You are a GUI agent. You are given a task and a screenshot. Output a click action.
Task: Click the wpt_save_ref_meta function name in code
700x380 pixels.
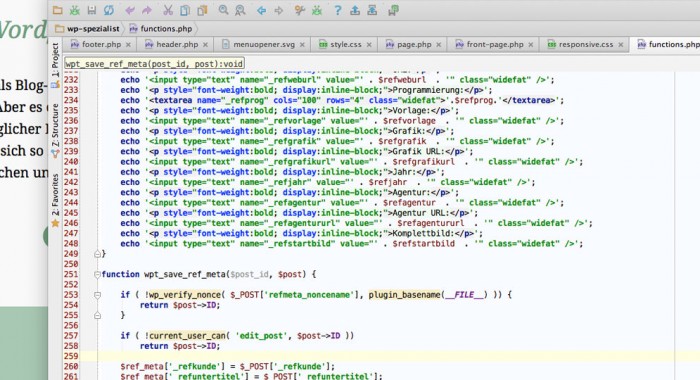coord(185,275)
